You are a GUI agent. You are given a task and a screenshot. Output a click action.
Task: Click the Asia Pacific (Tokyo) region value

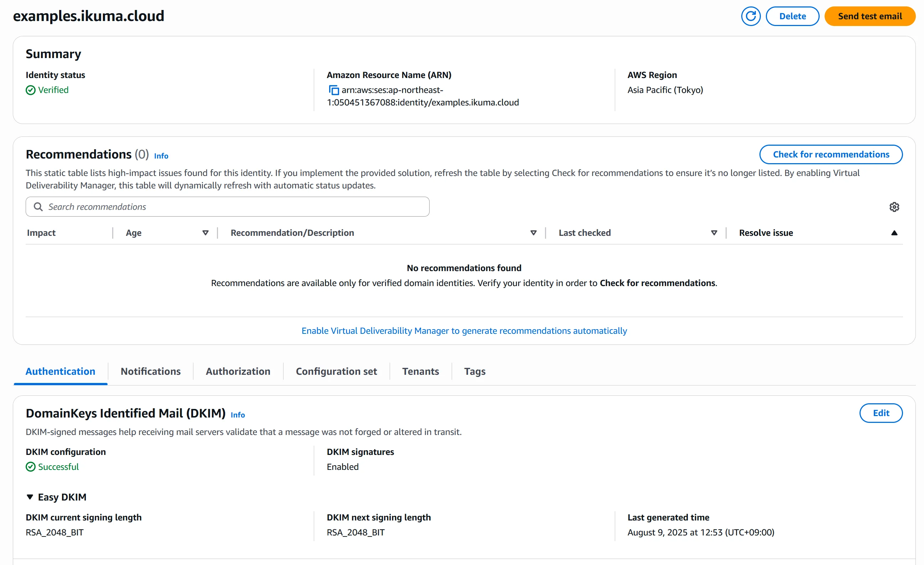point(665,90)
